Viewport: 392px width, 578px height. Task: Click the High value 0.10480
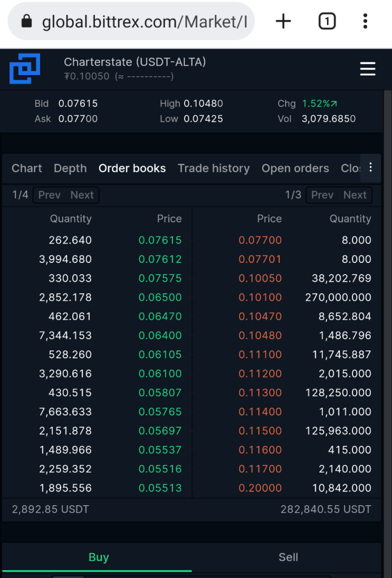pos(203,103)
